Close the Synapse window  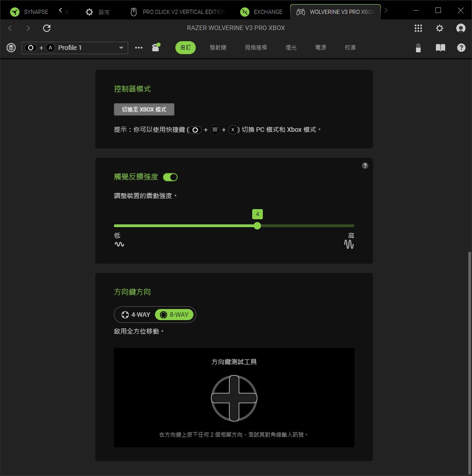point(460,10)
